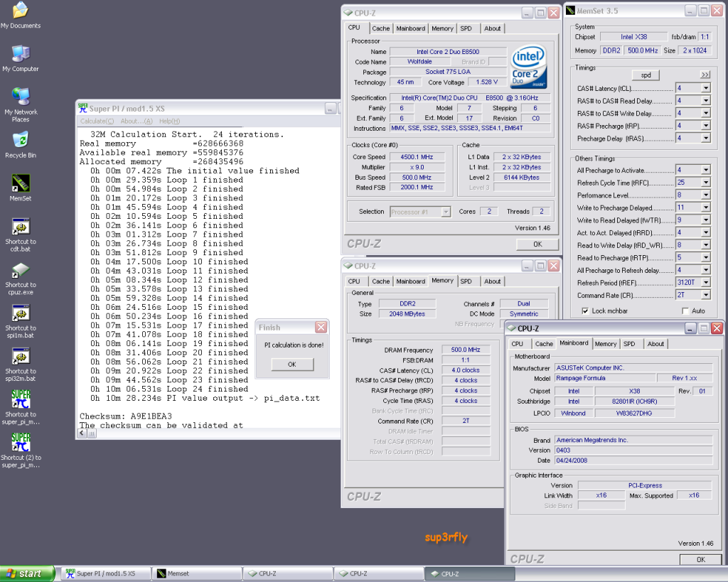The image size is (728, 582).
Task: Open RAS# Precharge (tRP) dropdown
Action: pyautogui.click(x=706, y=126)
